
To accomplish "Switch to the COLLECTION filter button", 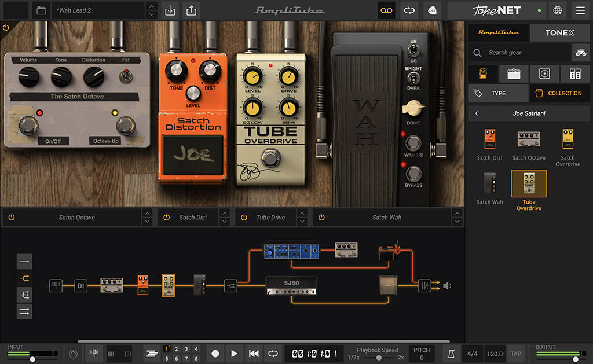I will click(x=559, y=93).
